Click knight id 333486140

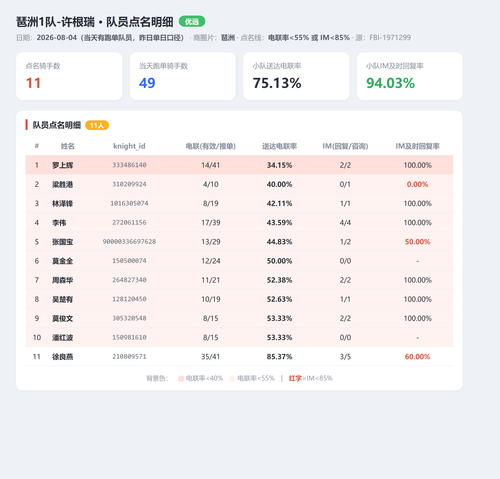(x=129, y=165)
